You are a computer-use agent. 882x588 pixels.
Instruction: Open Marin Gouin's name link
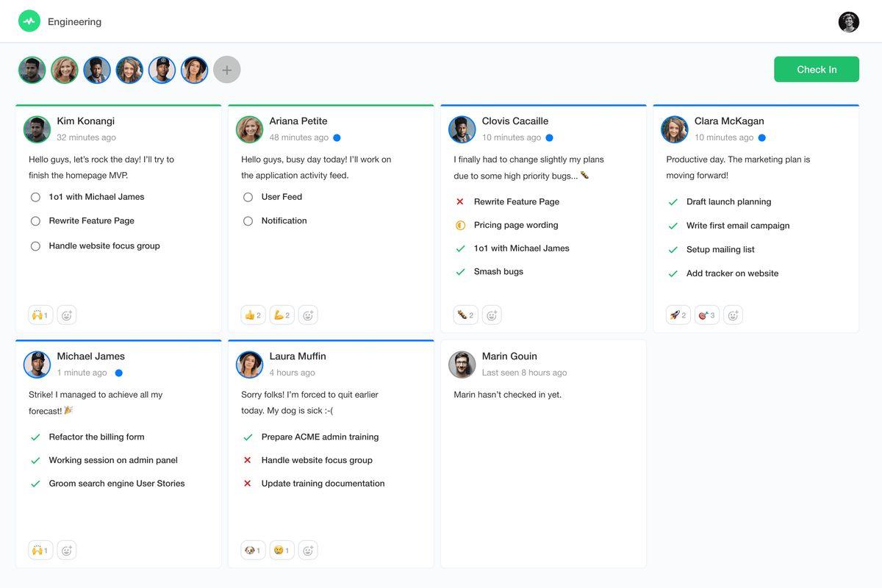click(509, 356)
